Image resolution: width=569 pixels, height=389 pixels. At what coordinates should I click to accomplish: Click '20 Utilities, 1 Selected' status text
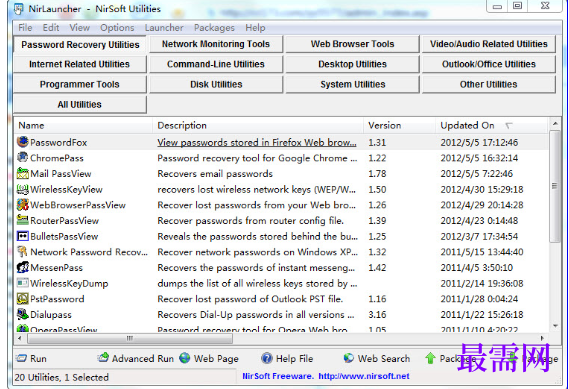click(x=62, y=377)
